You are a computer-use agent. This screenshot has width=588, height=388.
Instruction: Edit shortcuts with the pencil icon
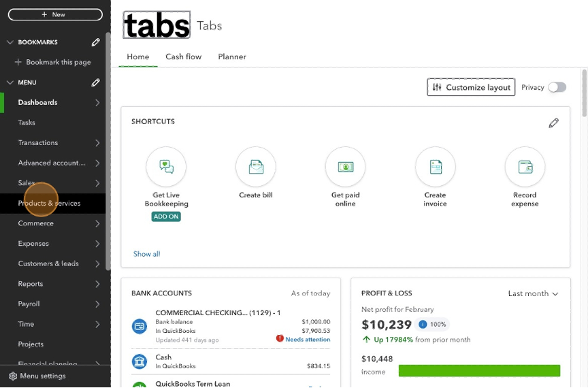coord(553,123)
